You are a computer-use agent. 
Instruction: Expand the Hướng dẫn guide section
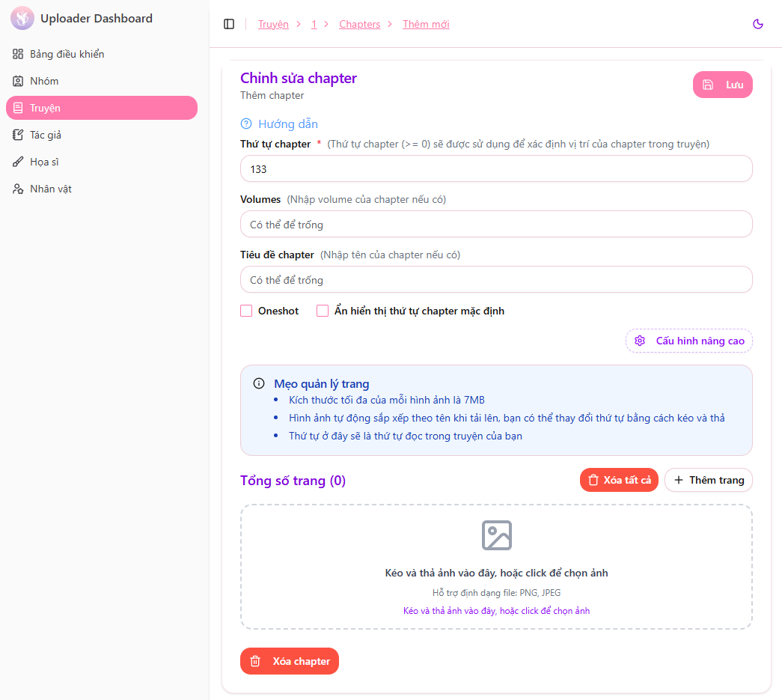coord(287,124)
